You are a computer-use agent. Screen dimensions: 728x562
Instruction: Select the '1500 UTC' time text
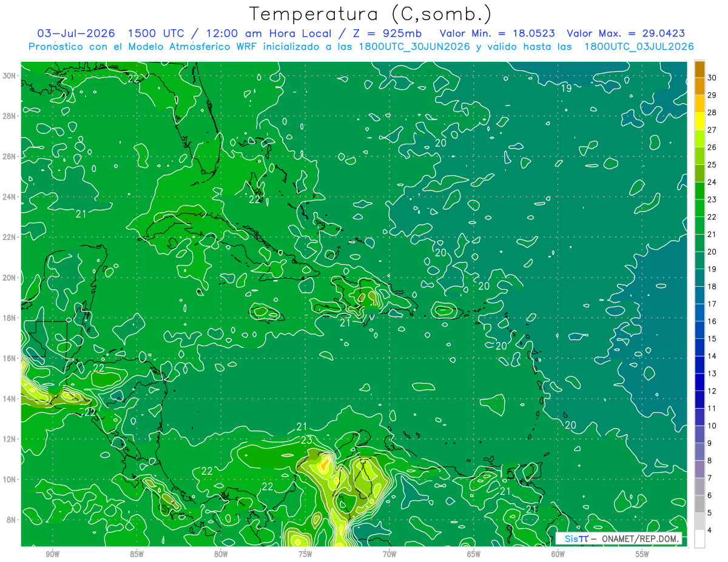tap(157, 33)
